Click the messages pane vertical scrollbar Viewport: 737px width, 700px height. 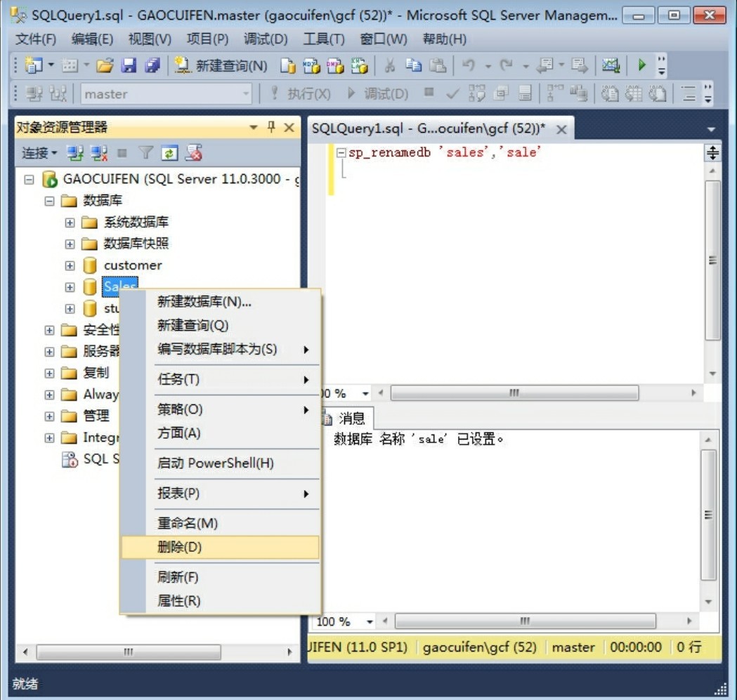tap(708, 515)
